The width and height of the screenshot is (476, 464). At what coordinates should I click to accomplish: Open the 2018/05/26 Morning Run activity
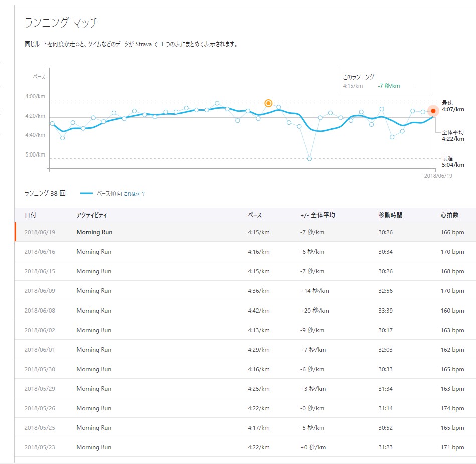pos(94,408)
